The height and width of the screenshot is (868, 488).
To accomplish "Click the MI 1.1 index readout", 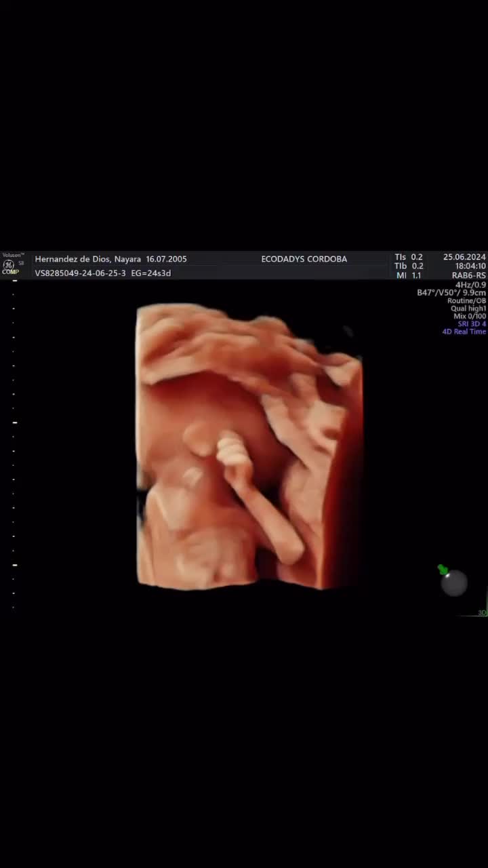I will point(408,275).
